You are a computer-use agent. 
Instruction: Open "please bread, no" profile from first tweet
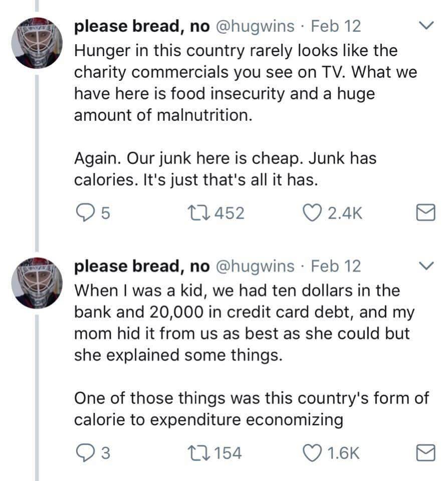point(142,27)
